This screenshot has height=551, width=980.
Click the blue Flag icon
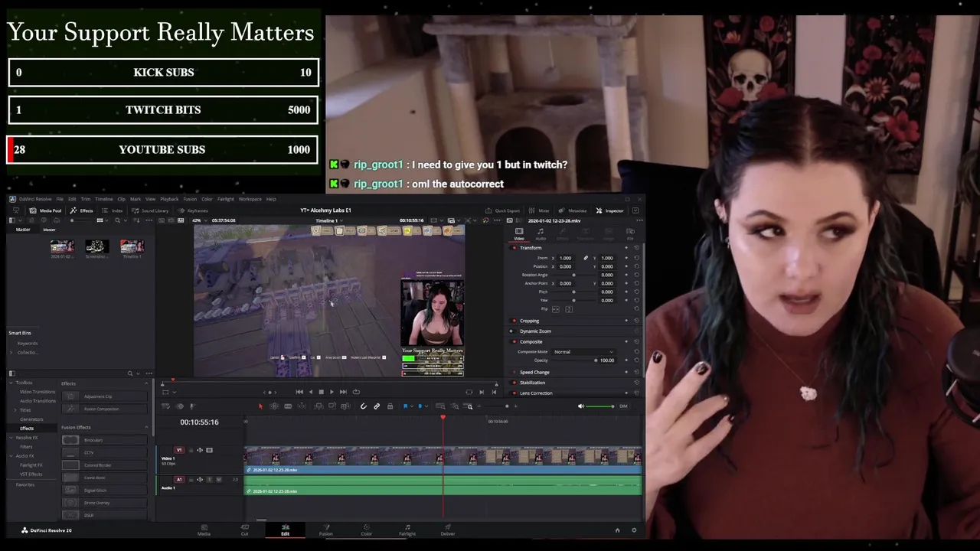[405, 406]
